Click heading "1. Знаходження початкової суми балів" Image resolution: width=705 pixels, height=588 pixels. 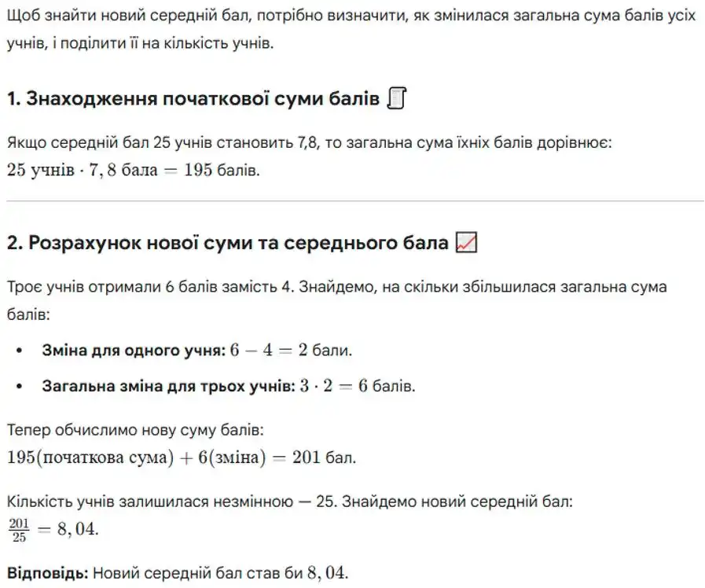point(193,100)
